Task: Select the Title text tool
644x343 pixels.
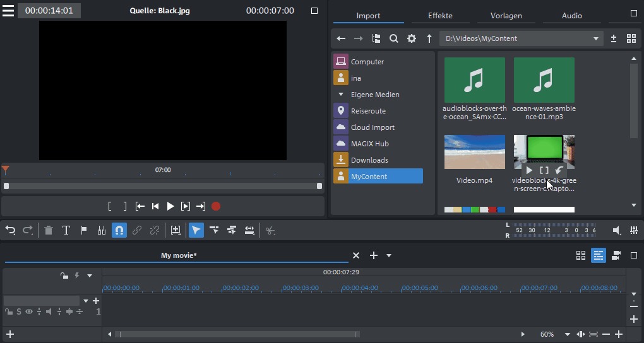Action: pyautogui.click(x=66, y=231)
